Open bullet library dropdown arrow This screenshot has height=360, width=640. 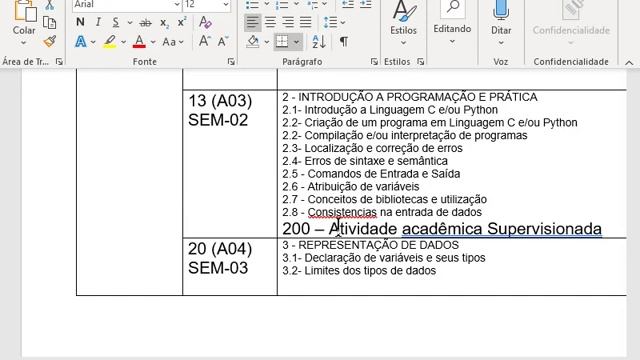[267, 4]
